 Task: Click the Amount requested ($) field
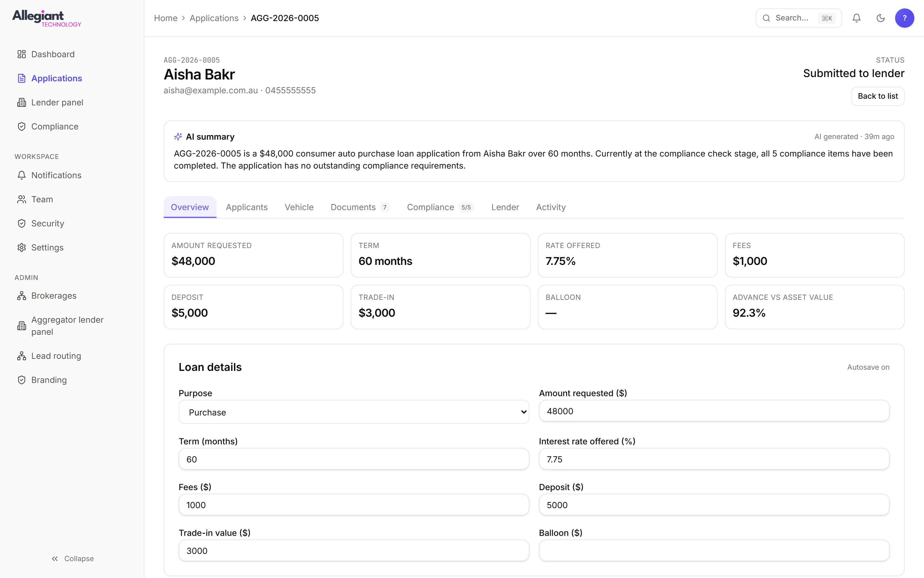(x=714, y=411)
